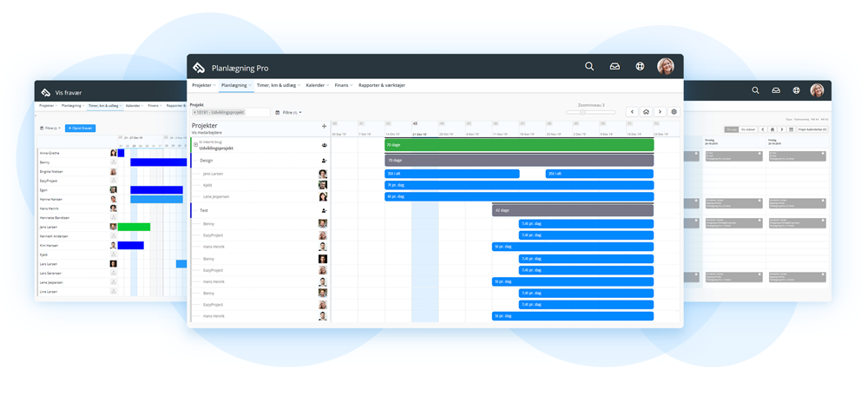Open Projekter menu in Planlægning Pro

click(204, 85)
